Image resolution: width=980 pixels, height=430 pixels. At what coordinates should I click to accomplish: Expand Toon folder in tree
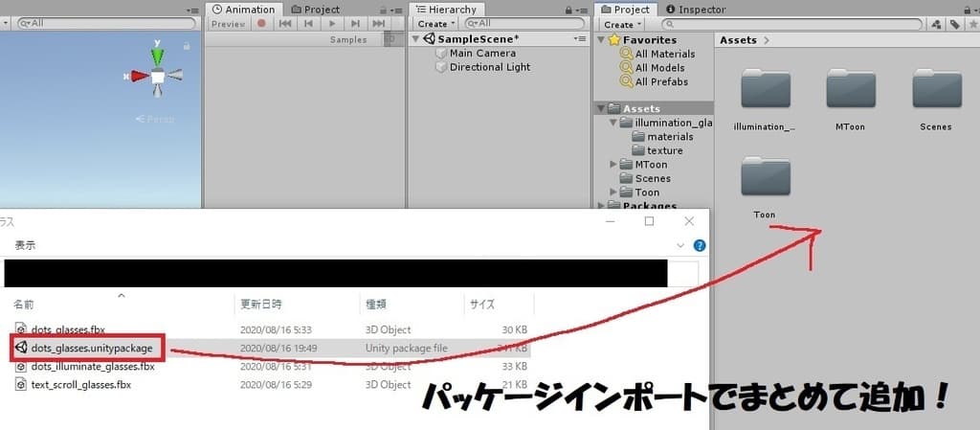(613, 192)
